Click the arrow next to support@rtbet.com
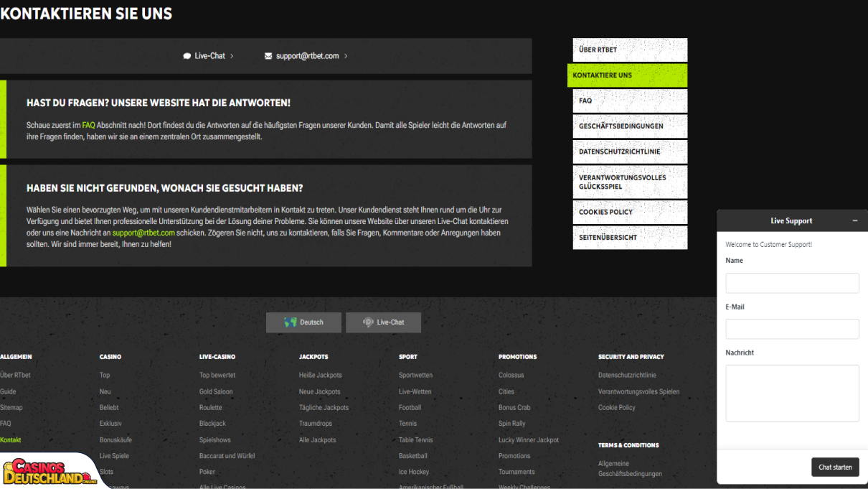The image size is (868, 489). click(x=346, y=56)
